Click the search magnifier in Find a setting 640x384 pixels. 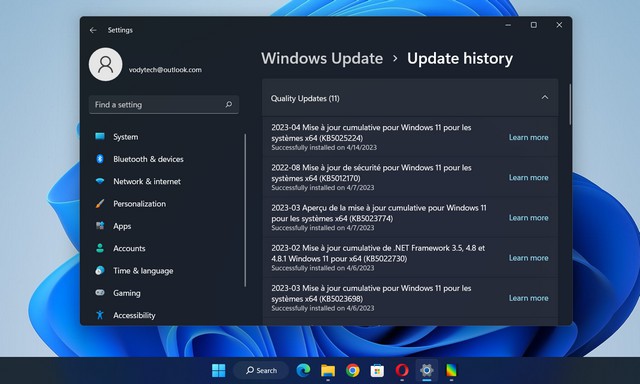point(229,104)
